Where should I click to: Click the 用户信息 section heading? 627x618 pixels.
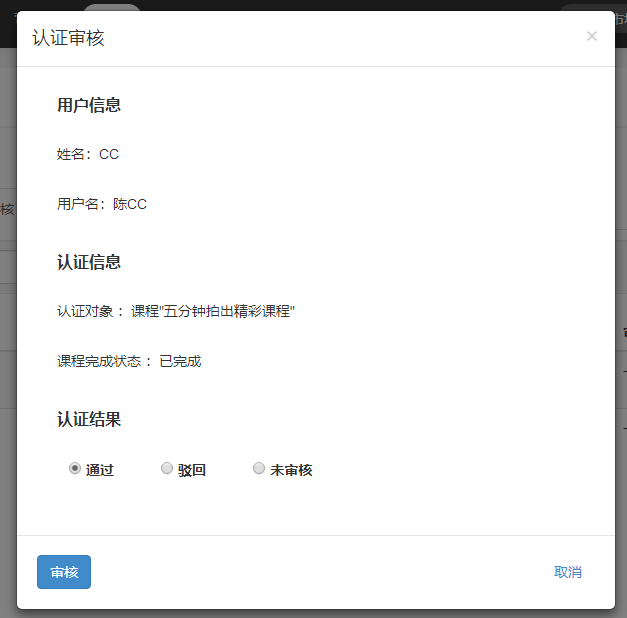click(89, 105)
